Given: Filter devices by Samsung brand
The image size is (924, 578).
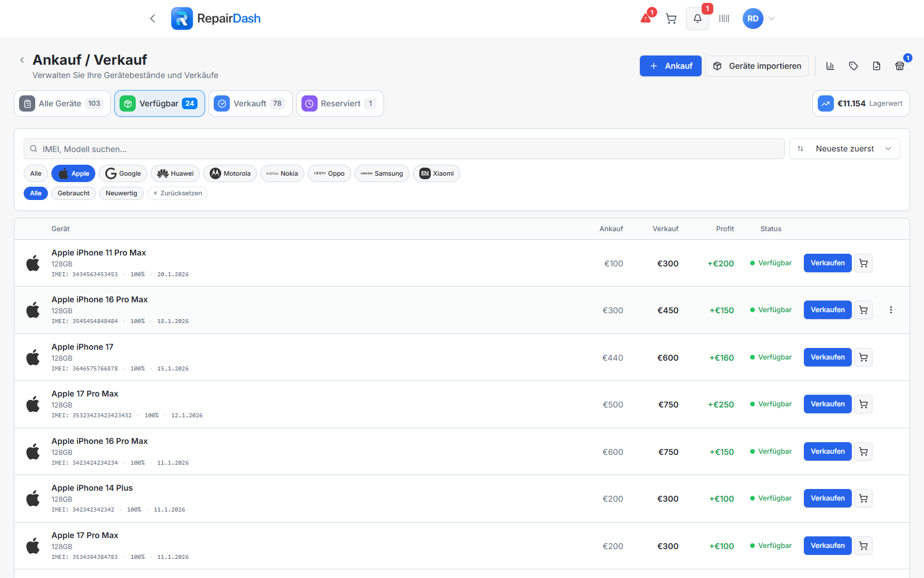Looking at the screenshot, I should [382, 173].
